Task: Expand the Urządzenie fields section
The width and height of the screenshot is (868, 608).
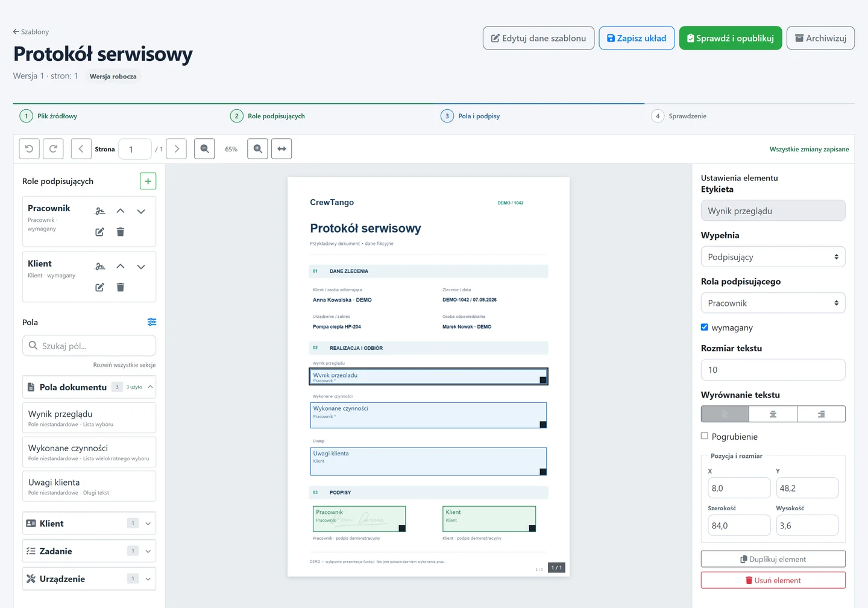Action: point(89,578)
